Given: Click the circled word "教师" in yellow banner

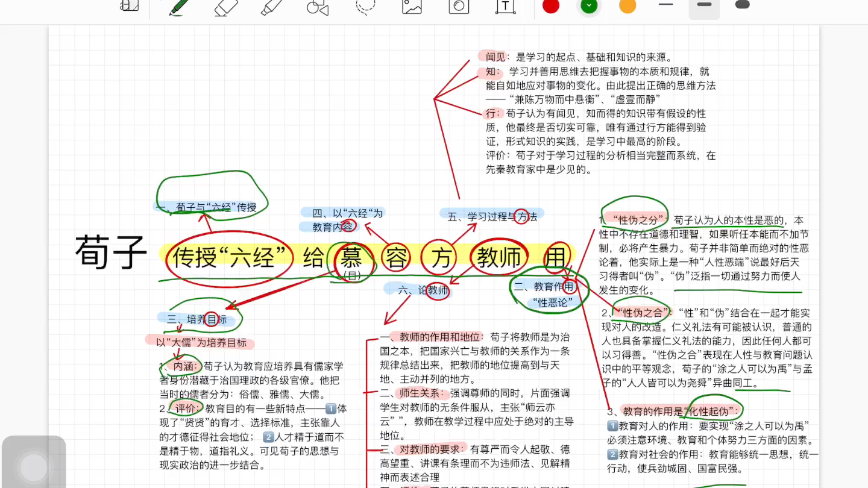Looking at the screenshot, I should [498, 258].
